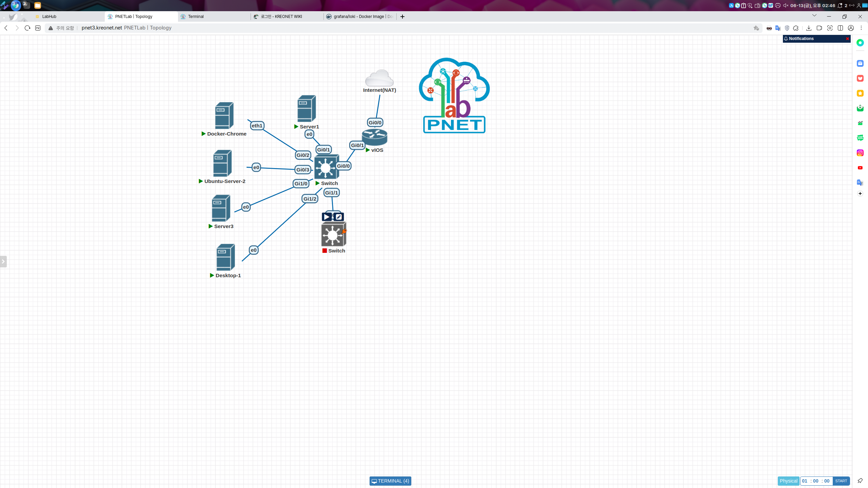Open the translate icon in toolbar
The image size is (868, 488).
tap(778, 28)
